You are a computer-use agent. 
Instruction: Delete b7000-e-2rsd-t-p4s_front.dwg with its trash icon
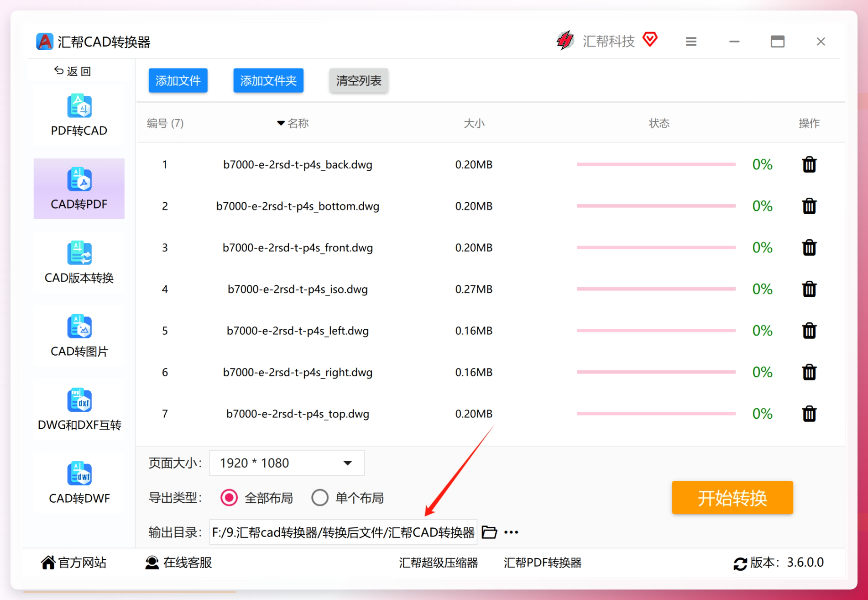[809, 247]
